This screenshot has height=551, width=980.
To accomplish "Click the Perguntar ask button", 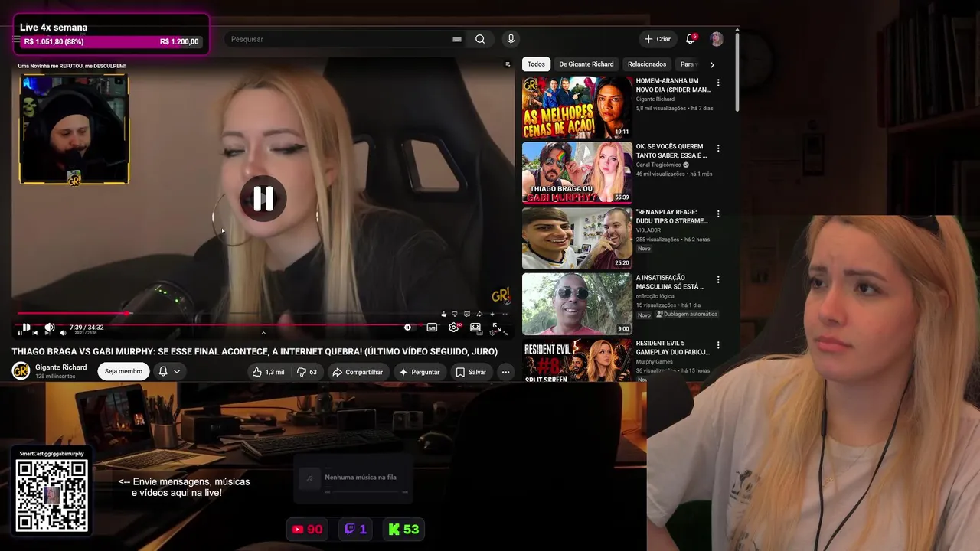I will [x=420, y=372].
